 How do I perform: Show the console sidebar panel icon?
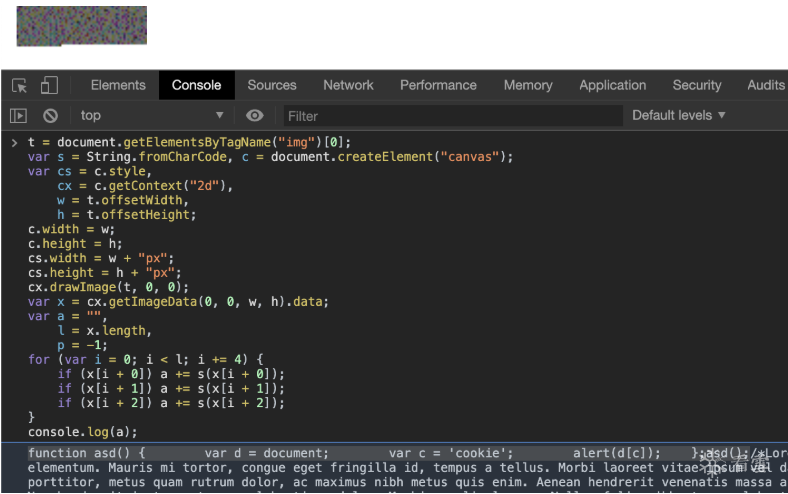coord(19,116)
